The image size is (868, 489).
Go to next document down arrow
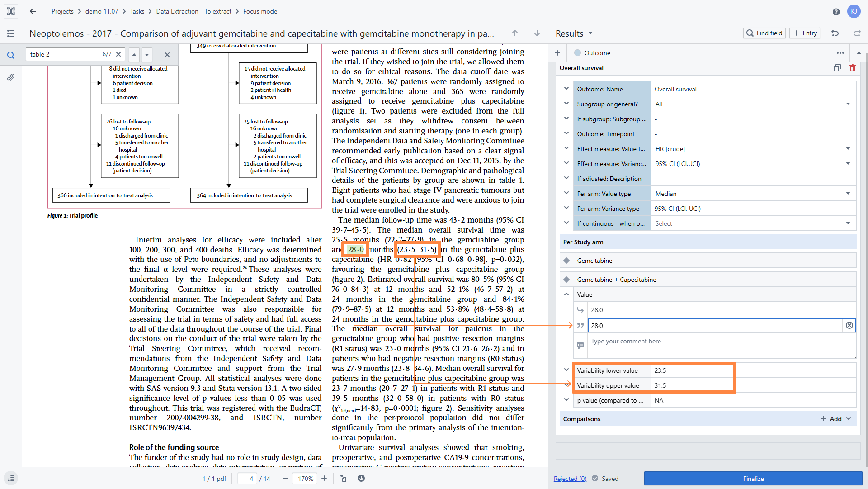[x=537, y=33]
